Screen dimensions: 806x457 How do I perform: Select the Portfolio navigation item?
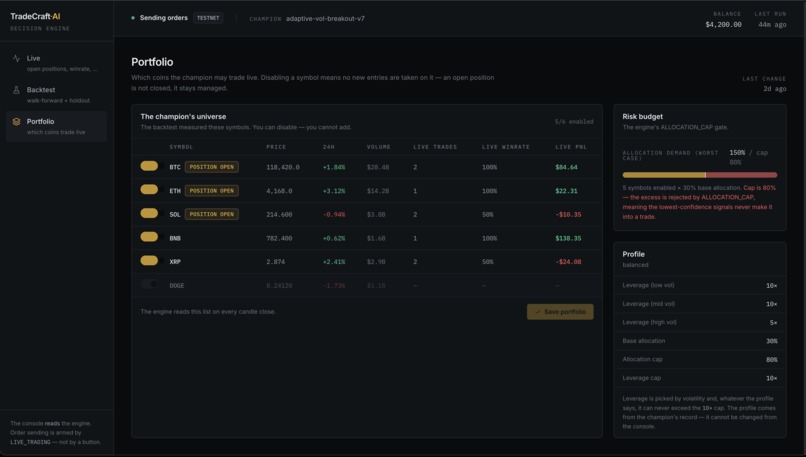56,126
